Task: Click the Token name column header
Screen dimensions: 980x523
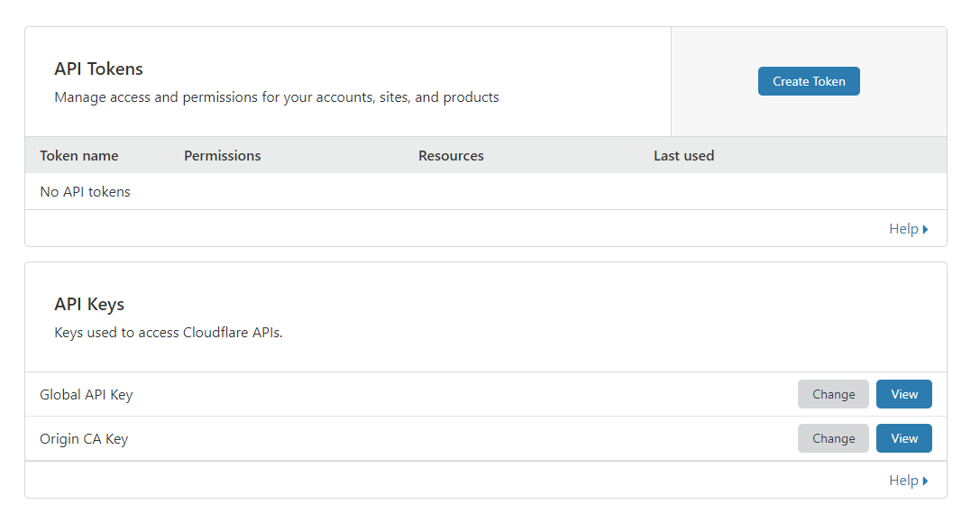Action: [x=78, y=155]
